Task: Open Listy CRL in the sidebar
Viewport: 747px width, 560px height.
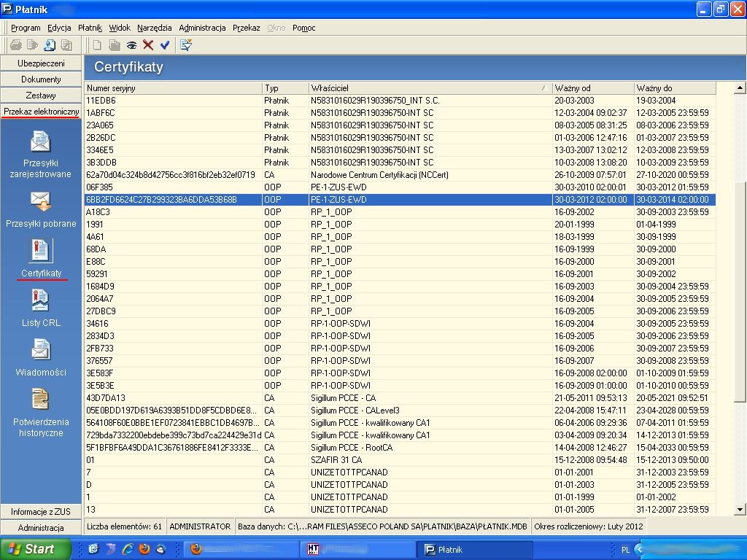Action: (41, 308)
